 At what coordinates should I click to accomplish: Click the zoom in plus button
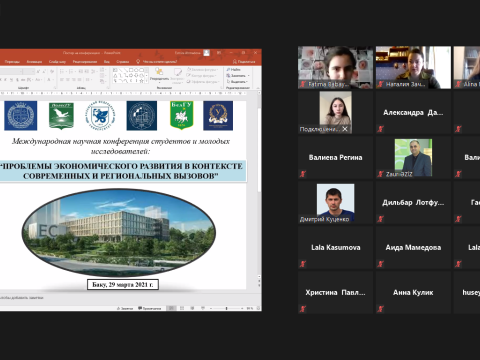242,308
